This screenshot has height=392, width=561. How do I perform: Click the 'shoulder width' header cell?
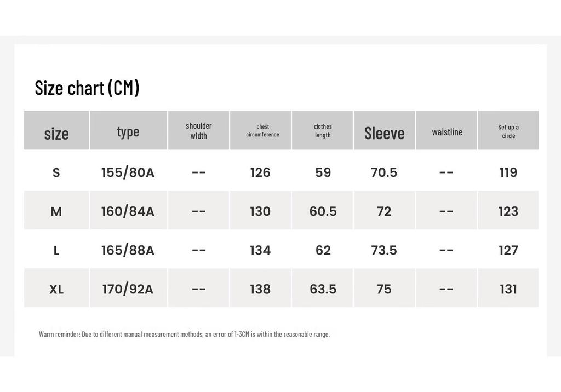pos(198,130)
